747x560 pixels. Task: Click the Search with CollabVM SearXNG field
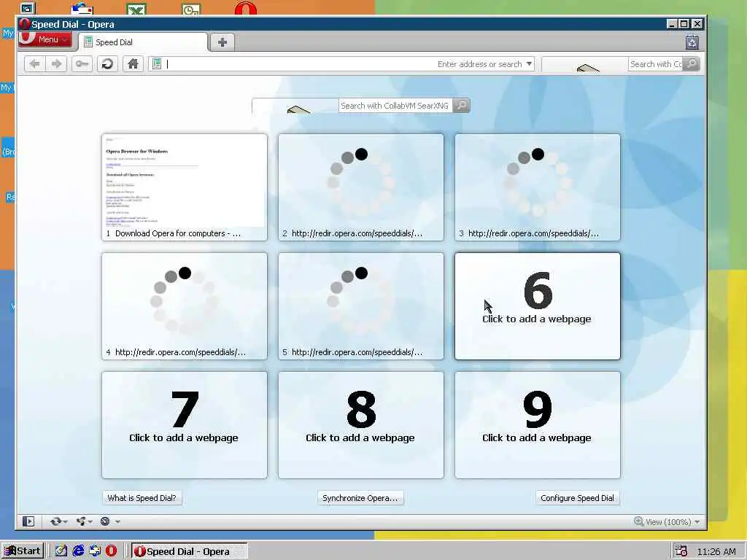coord(395,106)
